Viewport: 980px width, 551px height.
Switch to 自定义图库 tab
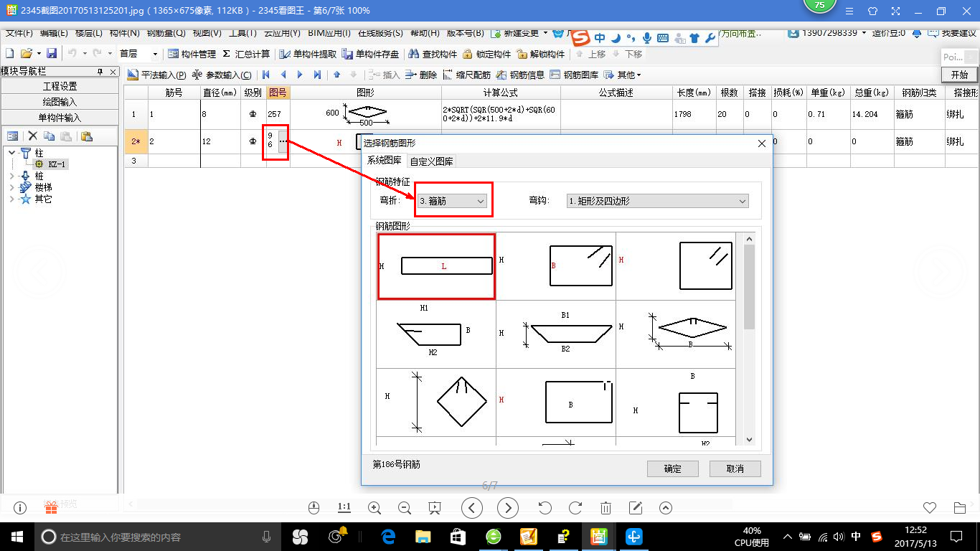coord(431,161)
